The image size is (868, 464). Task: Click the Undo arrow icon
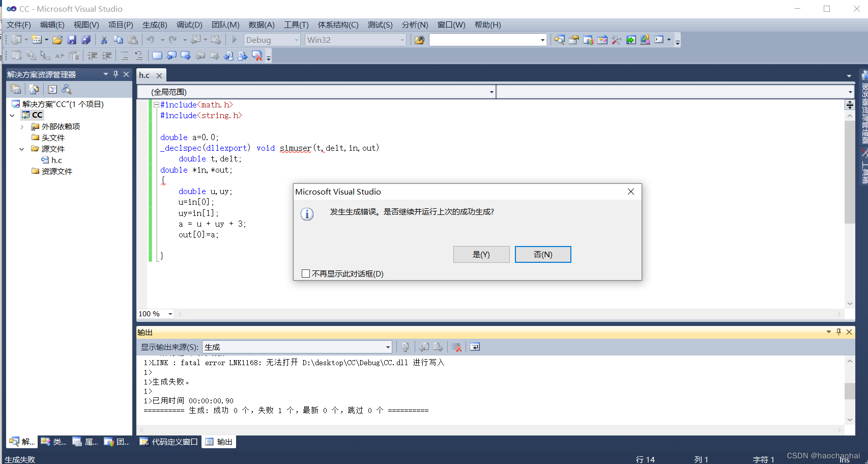coord(151,40)
